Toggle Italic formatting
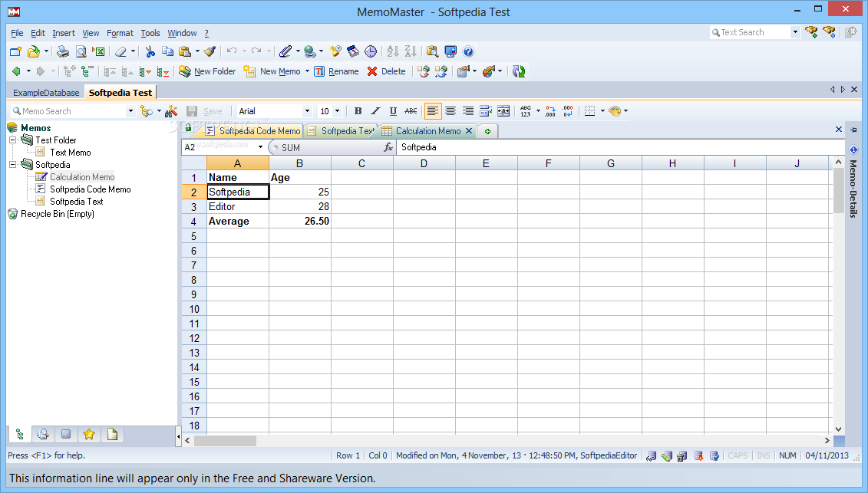The height and width of the screenshot is (493, 868). tap(375, 111)
